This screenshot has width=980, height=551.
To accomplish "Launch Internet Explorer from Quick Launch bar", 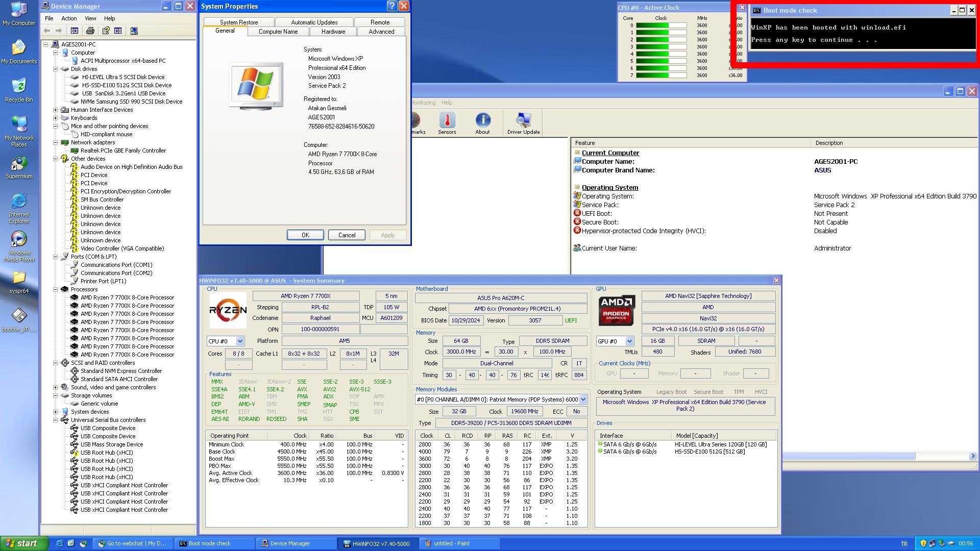I will [x=59, y=543].
